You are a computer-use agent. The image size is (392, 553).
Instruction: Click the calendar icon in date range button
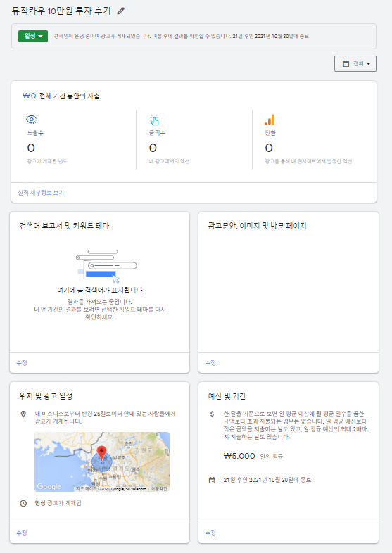pos(346,63)
